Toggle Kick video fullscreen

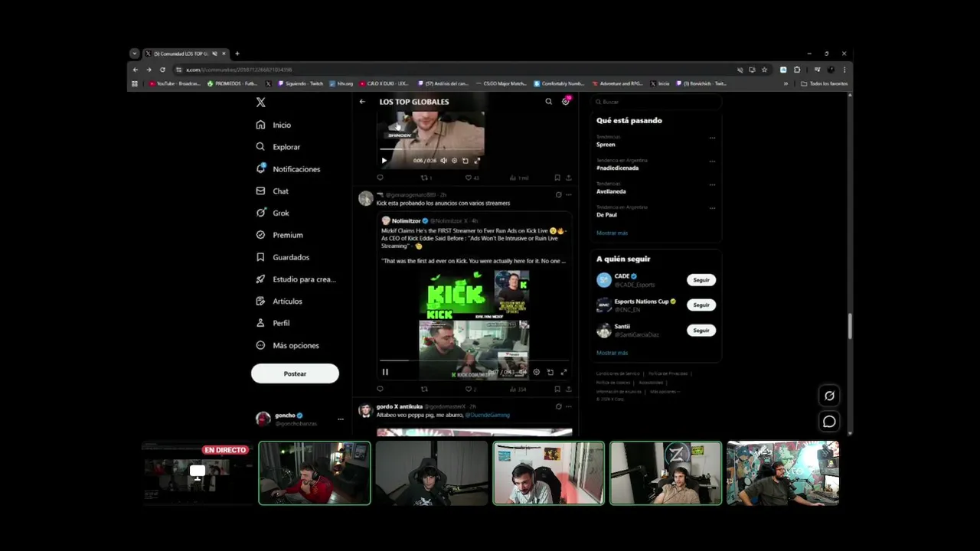[563, 372]
